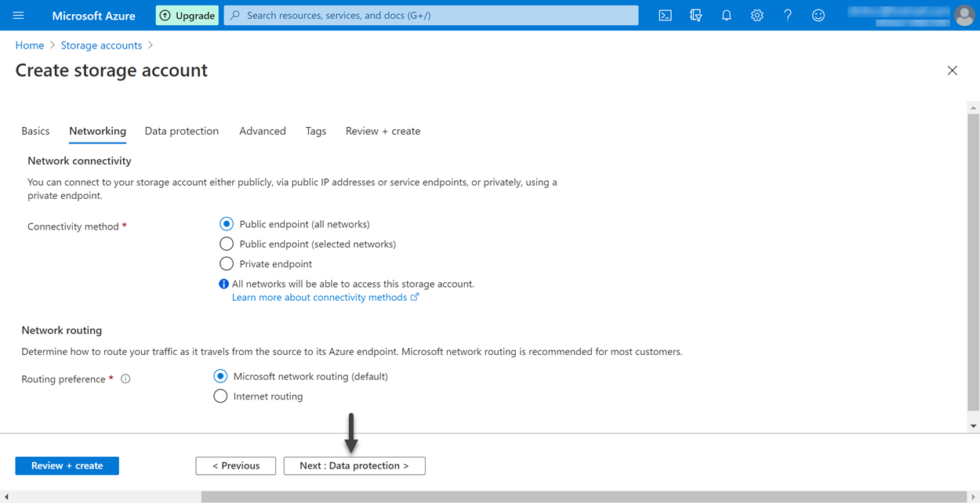980x503 pixels.
Task: Select the Private endpoint option
Action: 227,264
